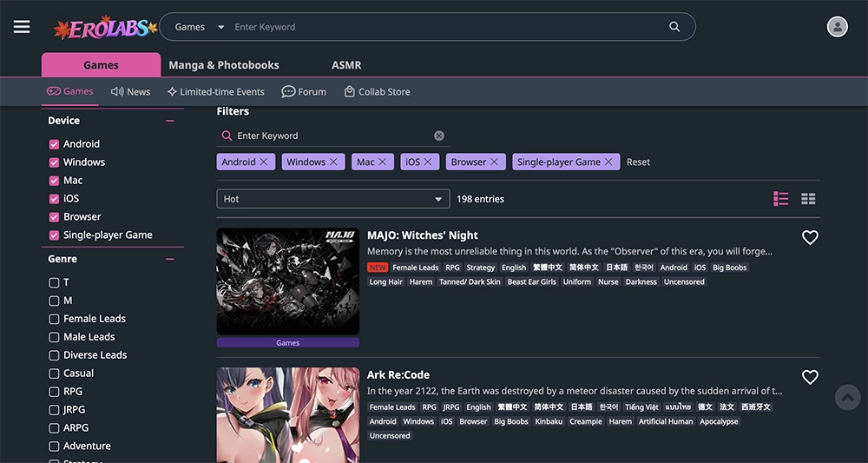Open the Games sub-navigation item

[x=69, y=91]
